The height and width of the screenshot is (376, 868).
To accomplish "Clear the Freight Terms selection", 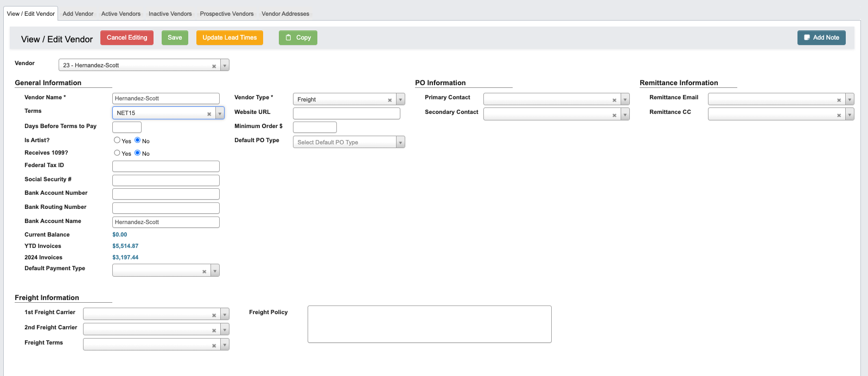I will [214, 346].
